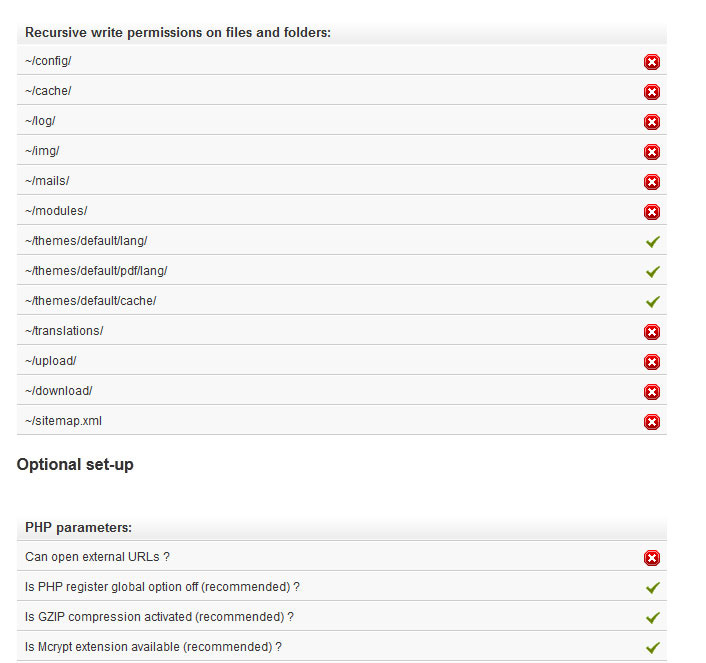Click the PHP parameters section header
This screenshot has height=663, width=706.
(x=79, y=528)
